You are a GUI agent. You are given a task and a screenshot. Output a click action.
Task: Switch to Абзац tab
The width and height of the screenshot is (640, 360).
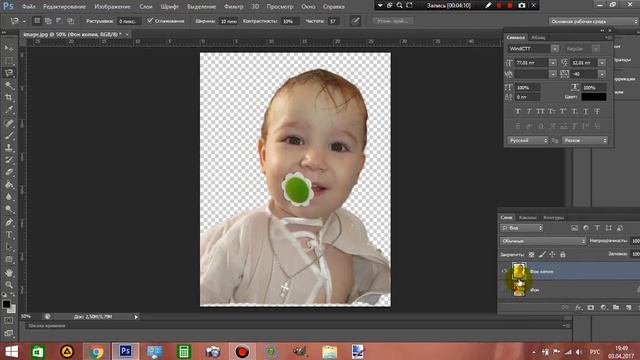pyautogui.click(x=538, y=37)
